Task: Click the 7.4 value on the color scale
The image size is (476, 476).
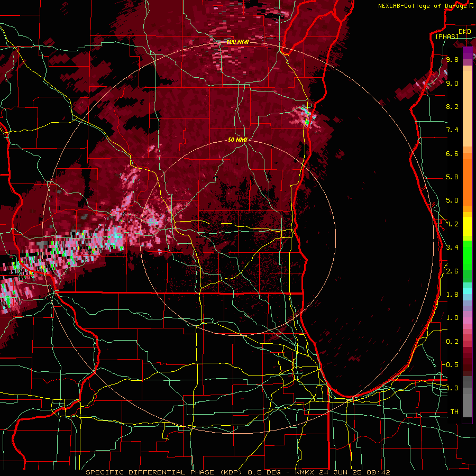Action: 452,130
